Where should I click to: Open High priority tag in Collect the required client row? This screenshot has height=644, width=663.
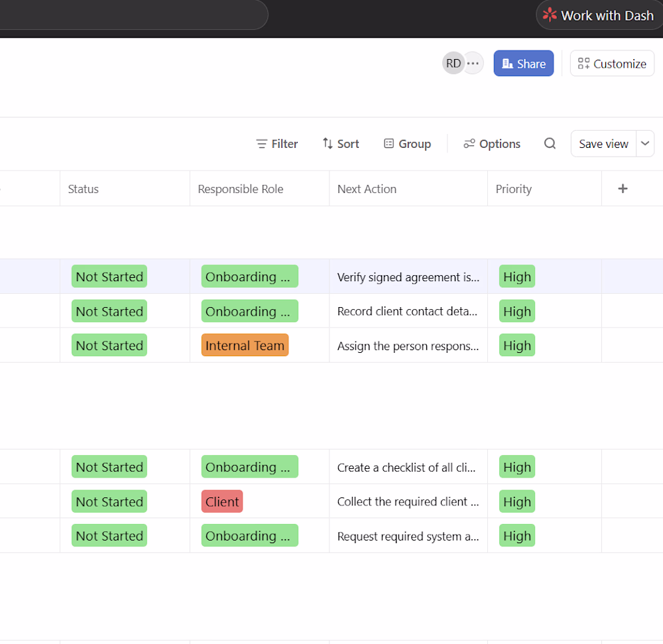516,501
